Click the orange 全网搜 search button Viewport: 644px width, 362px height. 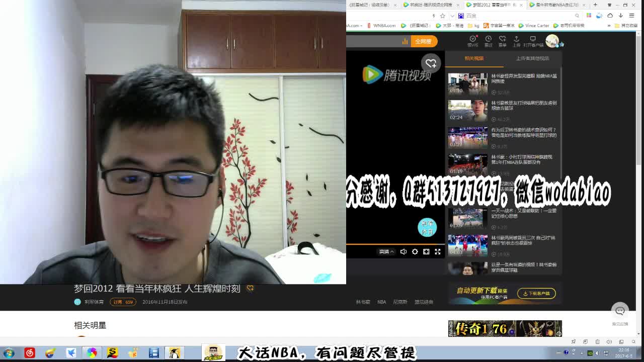[x=423, y=42]
